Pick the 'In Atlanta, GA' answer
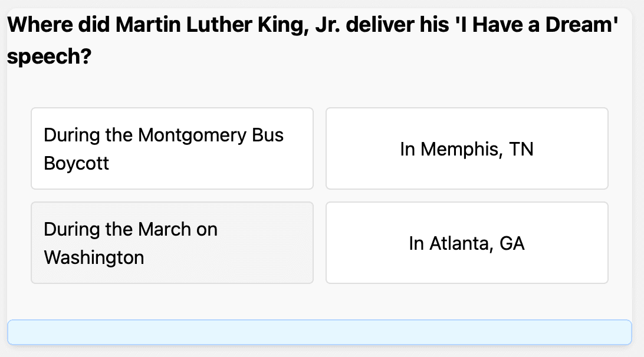The height and width of the screenshot is (357, 644). 466,243
